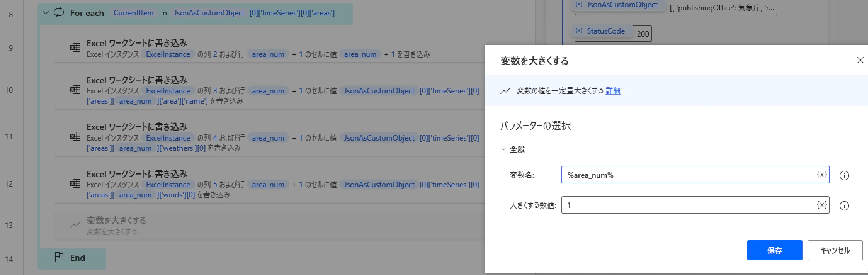
Task: Click the 保存 button
Action: (x=774, y=250)
